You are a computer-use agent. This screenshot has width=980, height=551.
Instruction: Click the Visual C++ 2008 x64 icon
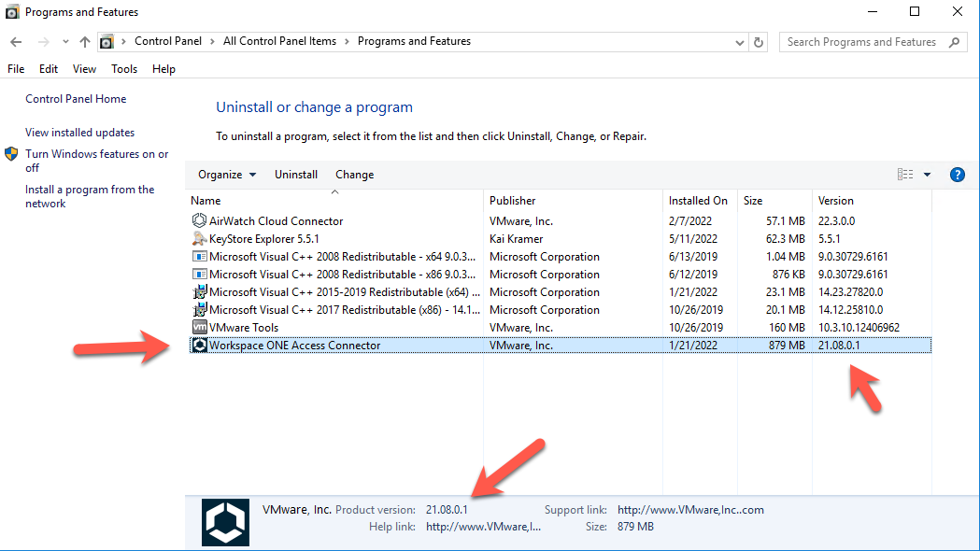[199, 256]
